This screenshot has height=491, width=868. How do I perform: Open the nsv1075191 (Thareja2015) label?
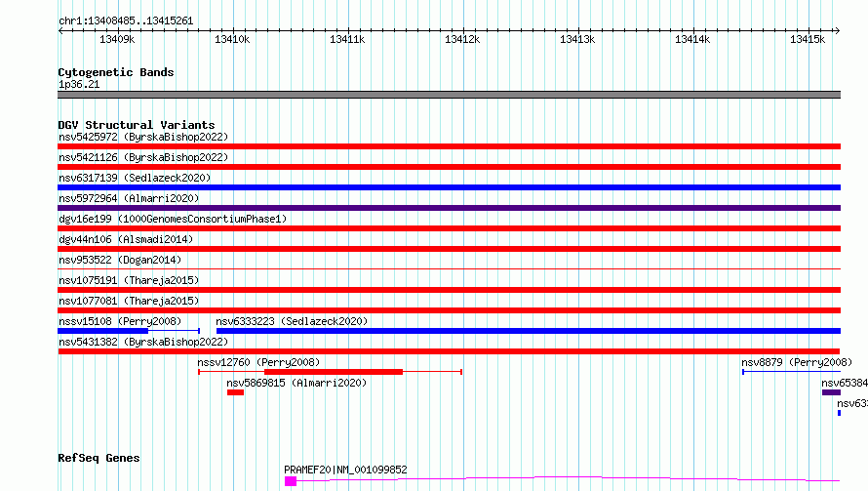[x=129, y=280]
